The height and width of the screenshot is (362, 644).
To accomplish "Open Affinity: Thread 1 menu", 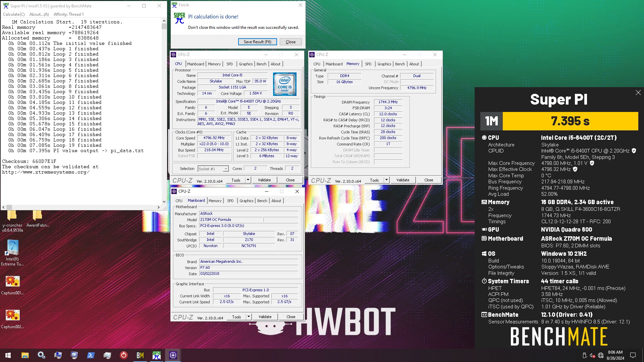I will [x=68, y=14].
